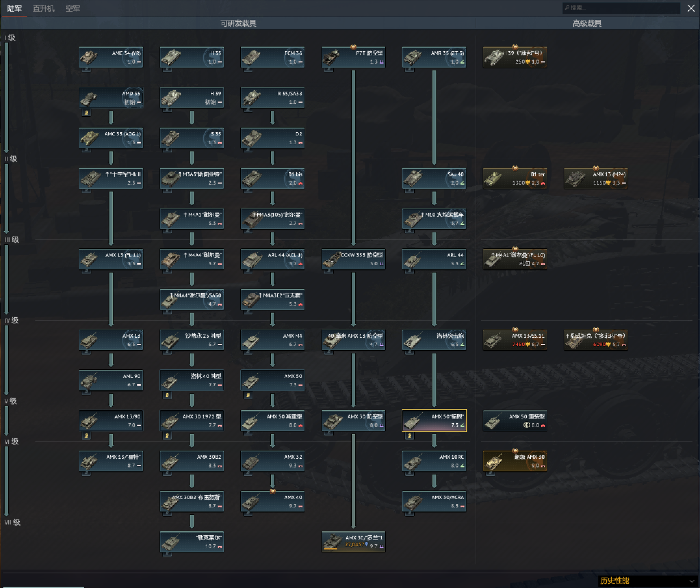Click the B1 ter premium tank card
Image resolution: width=700 pixels, height=588 pixels.
(515, 178)
